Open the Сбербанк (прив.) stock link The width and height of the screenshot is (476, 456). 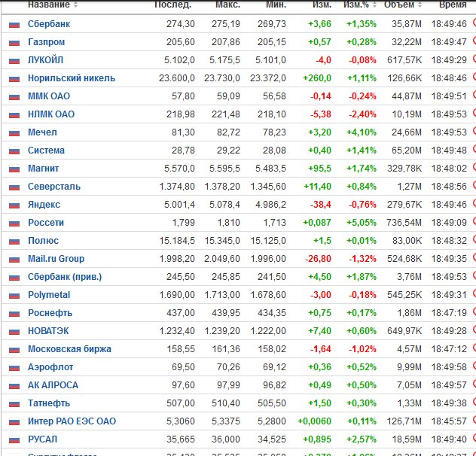(x=65, y=277)
